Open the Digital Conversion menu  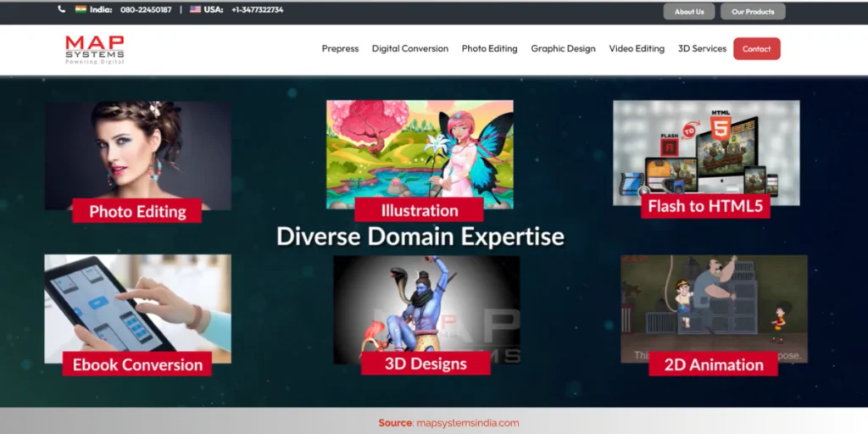click(x=410, y=48)
